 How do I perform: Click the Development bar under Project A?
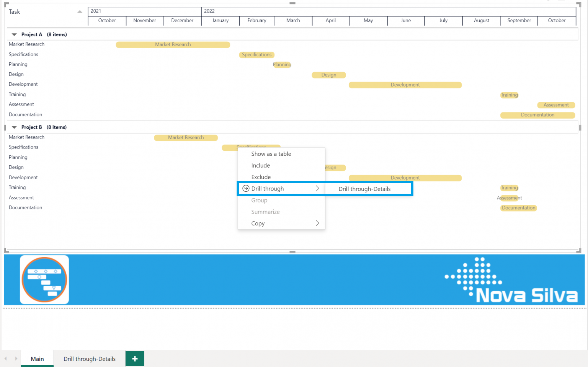[405, 85]
